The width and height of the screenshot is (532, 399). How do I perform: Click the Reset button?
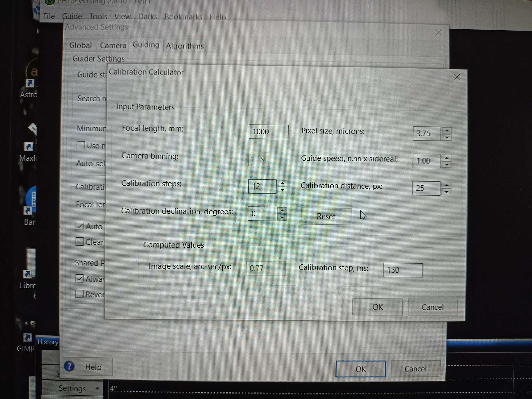click(326, 217)
